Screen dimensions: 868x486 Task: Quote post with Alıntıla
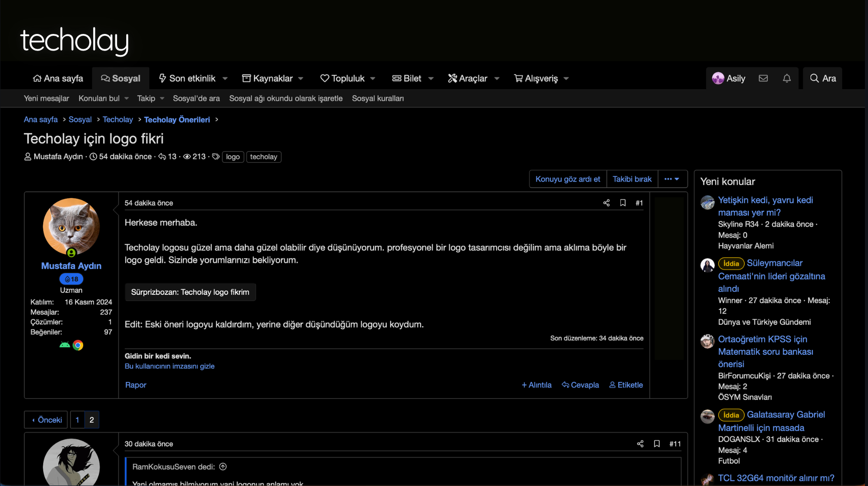point(537,385)
